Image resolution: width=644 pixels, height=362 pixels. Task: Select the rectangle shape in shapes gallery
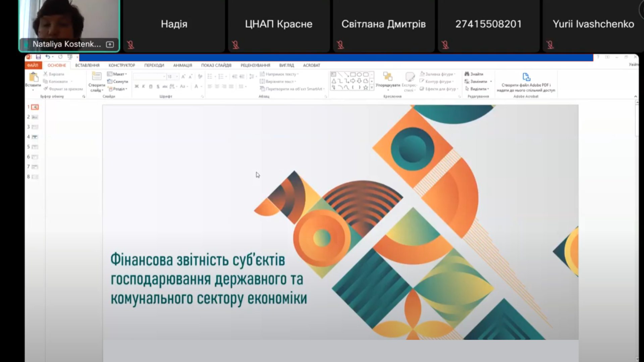point(353,74)
